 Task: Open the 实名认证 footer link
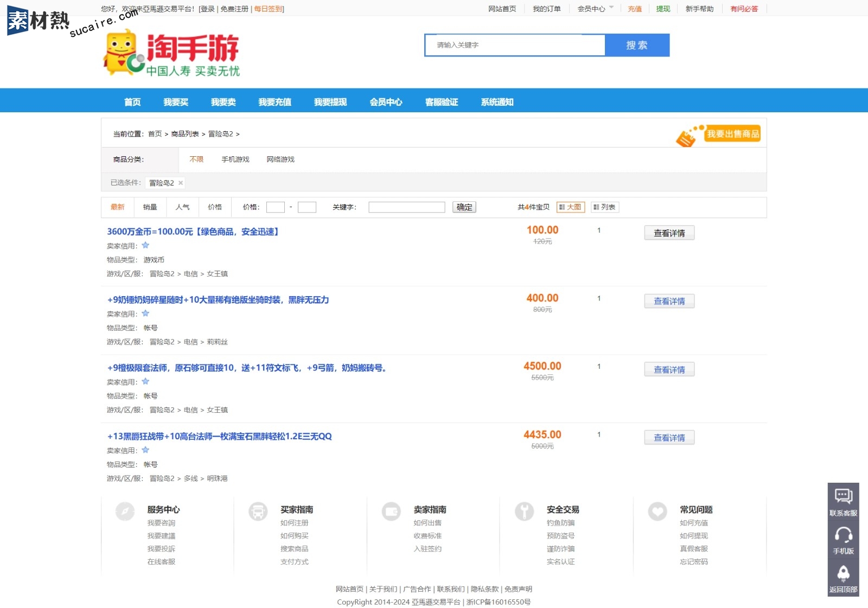(561, 562)
